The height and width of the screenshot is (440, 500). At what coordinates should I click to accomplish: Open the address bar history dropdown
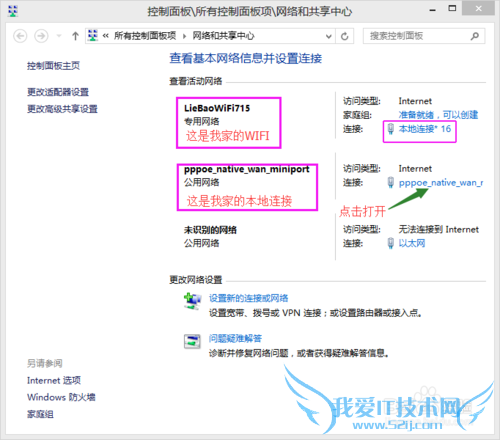coord(329,36)
